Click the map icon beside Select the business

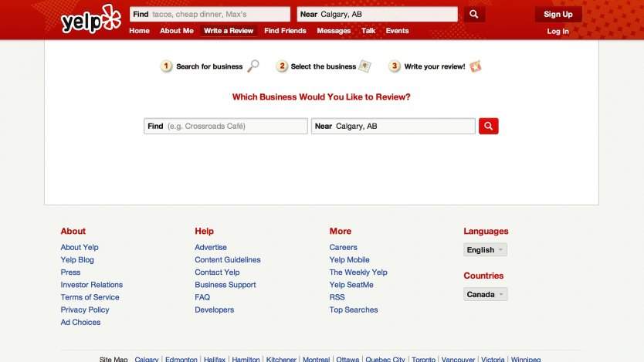[x=365, y=66]
